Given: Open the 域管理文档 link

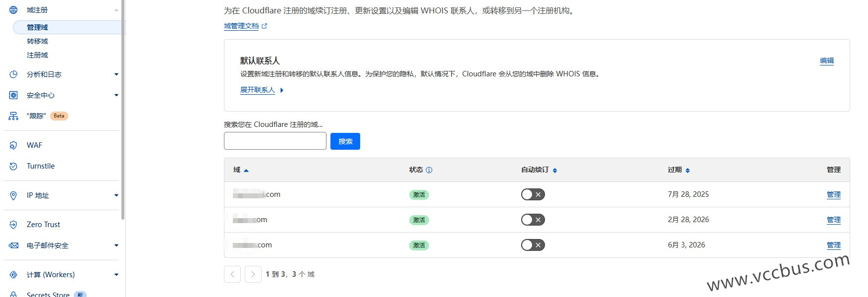Looking at the screenshot, I should (241, 26).
